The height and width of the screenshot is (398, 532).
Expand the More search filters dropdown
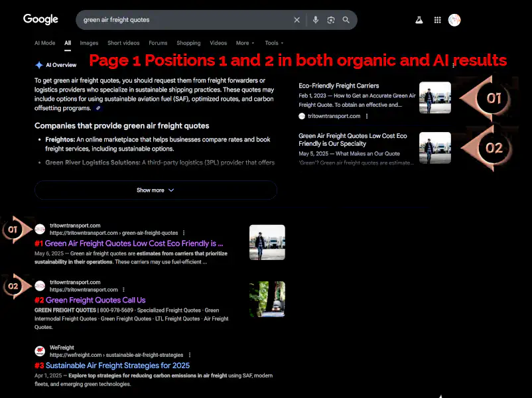[245, 43]
